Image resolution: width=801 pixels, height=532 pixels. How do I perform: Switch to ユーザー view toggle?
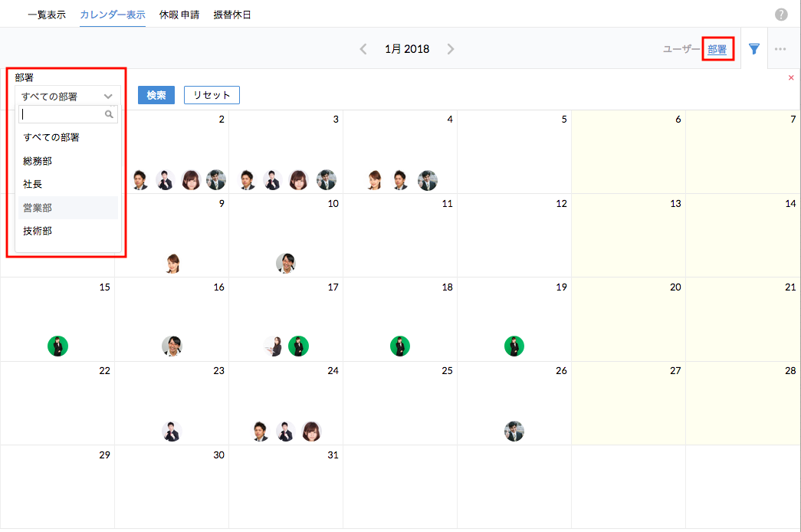coord(681,49)
